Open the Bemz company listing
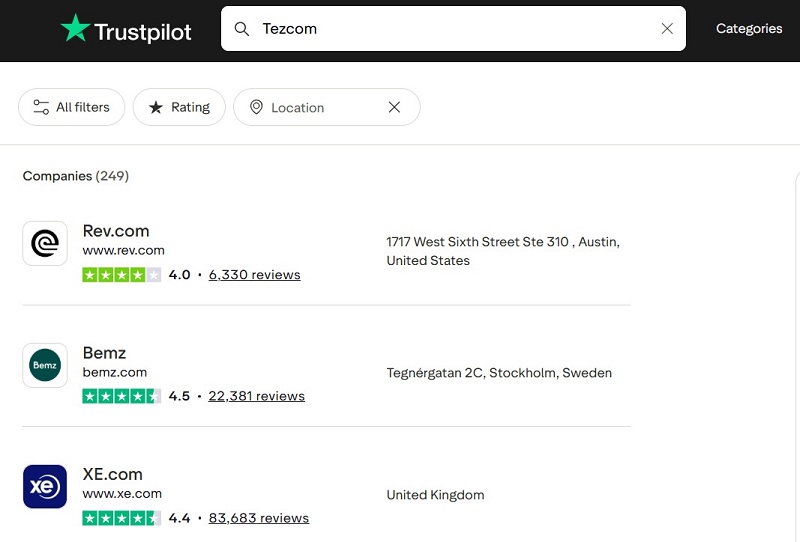 pyautogui.click(x=104, y=353)
